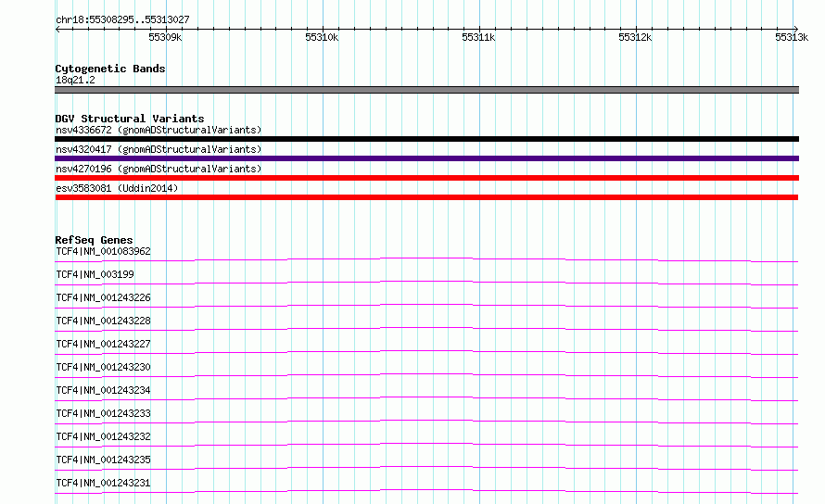Open transcript TCF4|NM_001243228
The image size is (825, 504).
tap(103, 321)
